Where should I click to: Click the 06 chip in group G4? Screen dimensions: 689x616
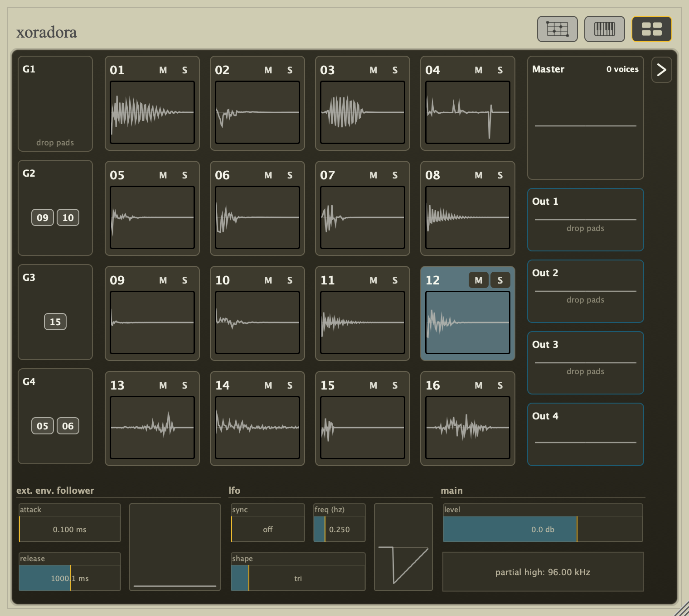point(68,426)
